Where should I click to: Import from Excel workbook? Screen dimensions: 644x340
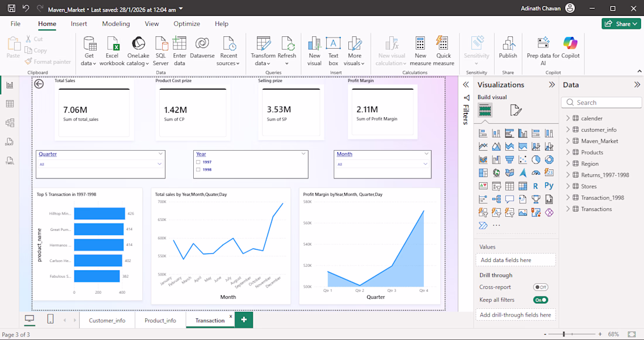[112, 51]
